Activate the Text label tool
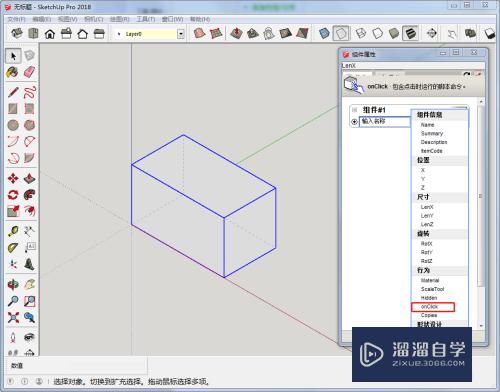This screenshot has width=500, height=392. click(x=29, y=248)
